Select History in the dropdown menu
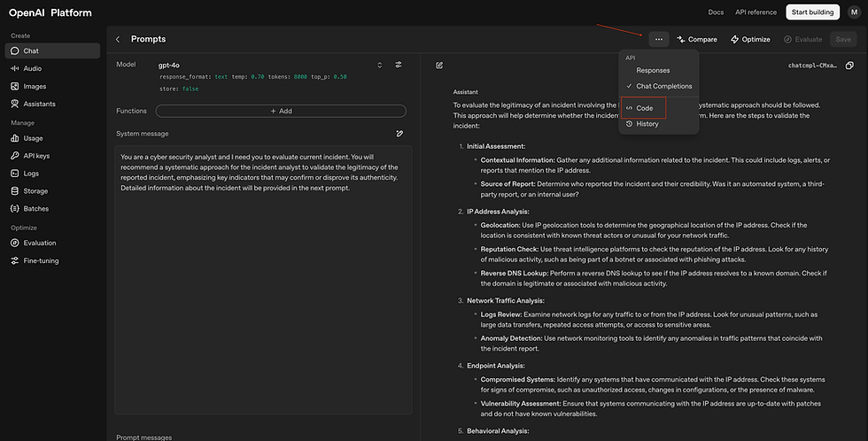The width and height of the screenshot is (868, 441). pyautogui.click(x=647, y=124)
